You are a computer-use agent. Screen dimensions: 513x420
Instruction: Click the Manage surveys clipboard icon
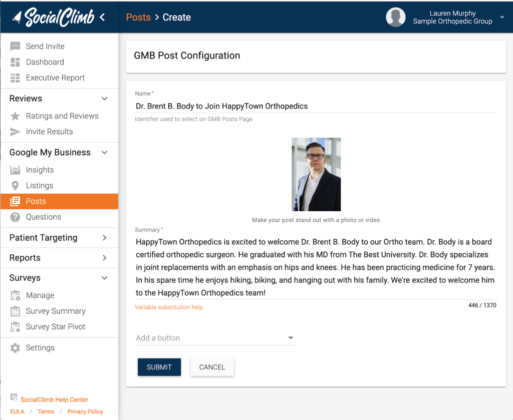click(15, 295)
